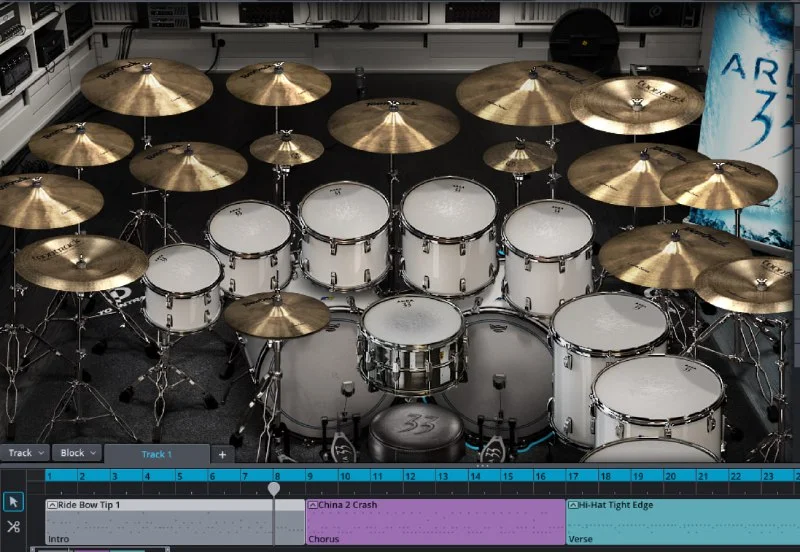The width and height of the screenshot is (800, 552).
Task: Switch to the Track 1 tab
Action: (156, 454)
